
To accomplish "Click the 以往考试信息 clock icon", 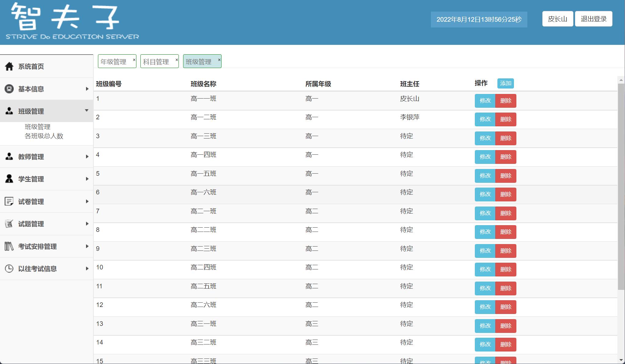I will pos(9,268).
